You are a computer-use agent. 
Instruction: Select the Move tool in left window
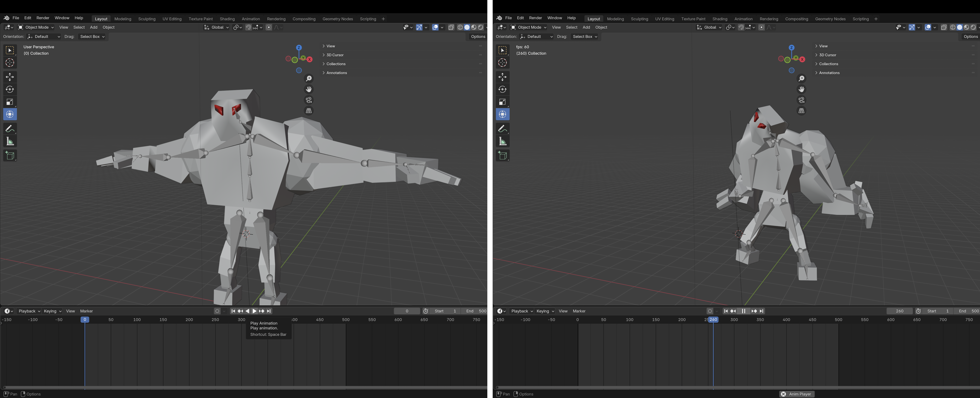10,77
